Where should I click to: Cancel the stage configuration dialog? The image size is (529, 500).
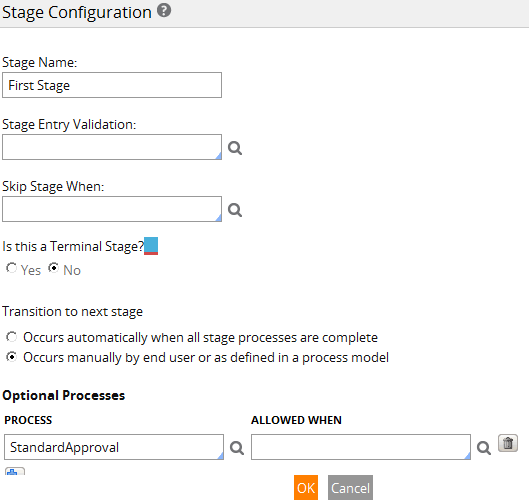point(350,488)
